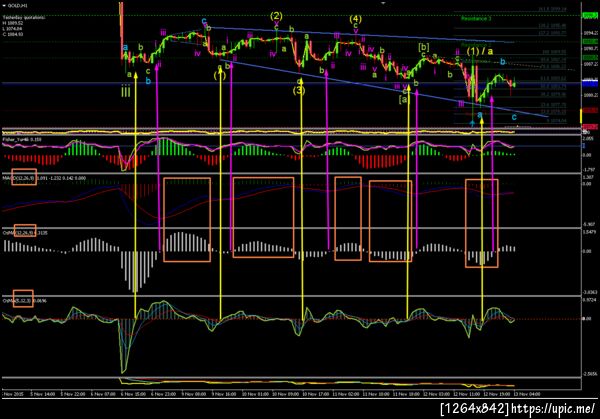The image size is (600, 419).
Task: Select the yellow '(4)' wave label
Action: pos(355,18)
